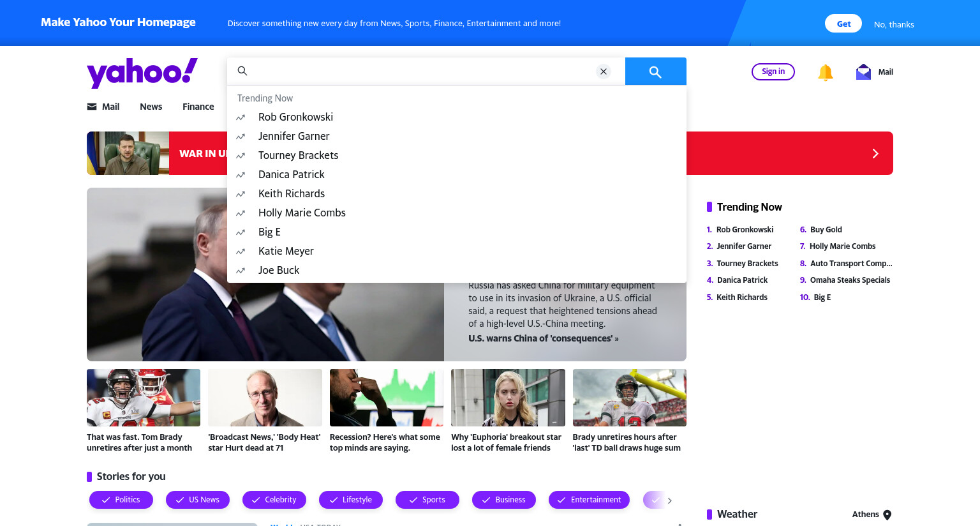This screenshot has height=526, width=980.
Task: Click the Sign in button
Action: (x=773, y=71)
